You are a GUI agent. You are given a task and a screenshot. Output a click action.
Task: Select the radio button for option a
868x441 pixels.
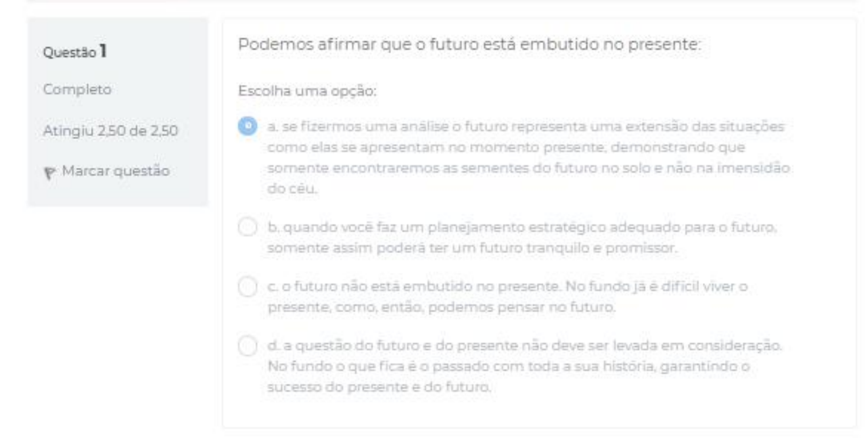[x=247, y=126]
